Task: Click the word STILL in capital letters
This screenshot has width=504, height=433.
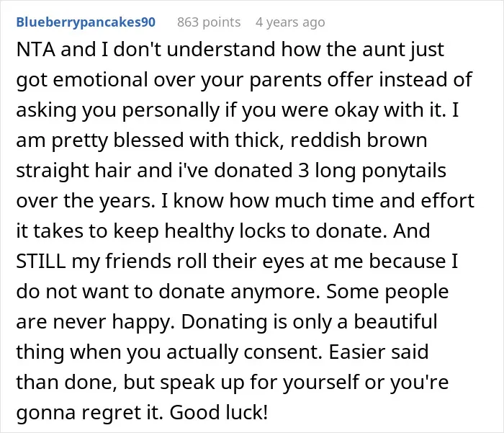Action: 41,261
